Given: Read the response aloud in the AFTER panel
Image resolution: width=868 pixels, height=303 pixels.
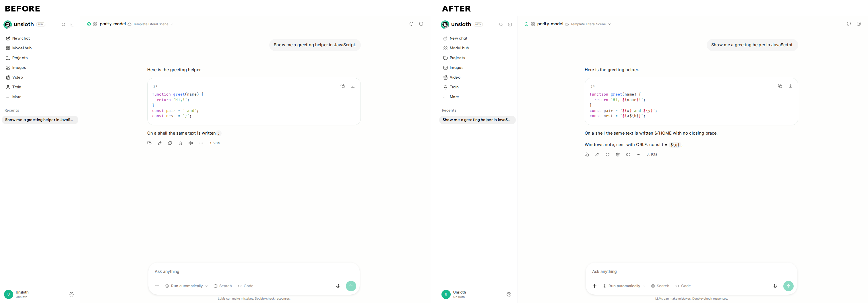Looking at the screenshot, I should pos(628,155).
